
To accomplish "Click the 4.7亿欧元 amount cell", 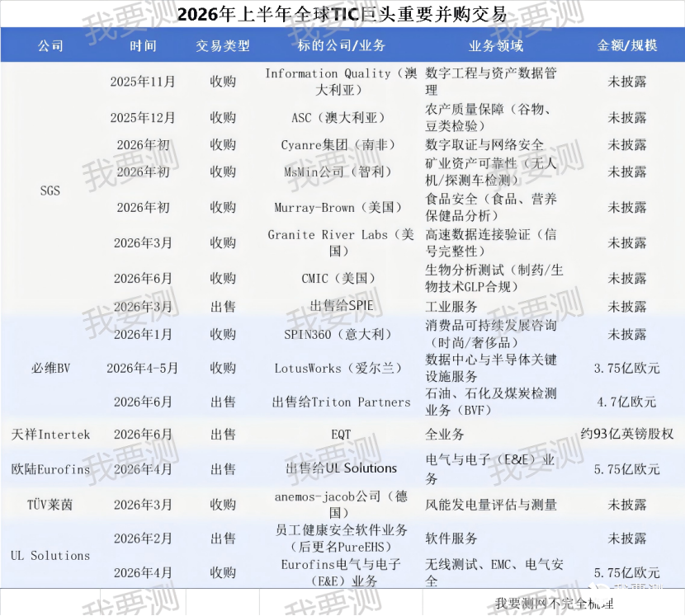I will [627, 402].
